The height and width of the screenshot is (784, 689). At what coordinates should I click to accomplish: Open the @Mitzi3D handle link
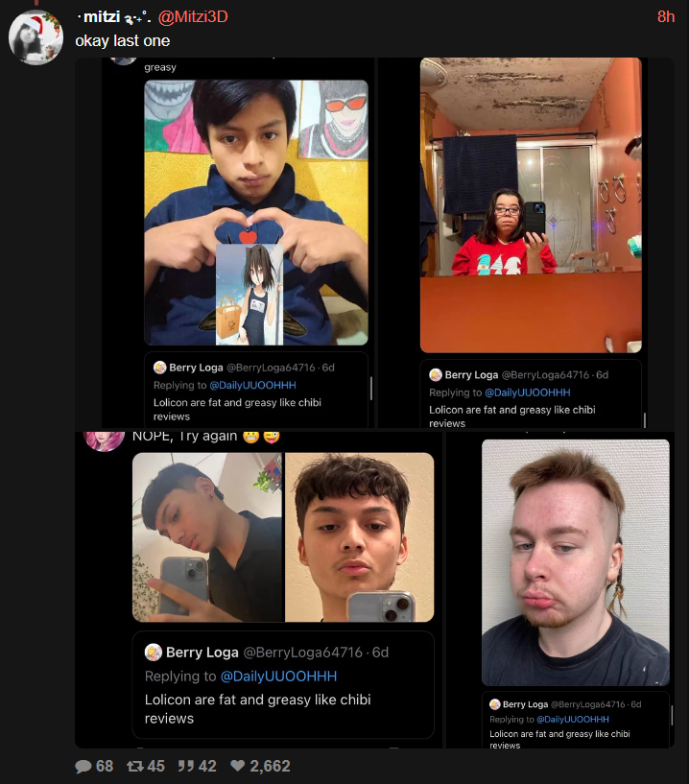click(193, 17)
